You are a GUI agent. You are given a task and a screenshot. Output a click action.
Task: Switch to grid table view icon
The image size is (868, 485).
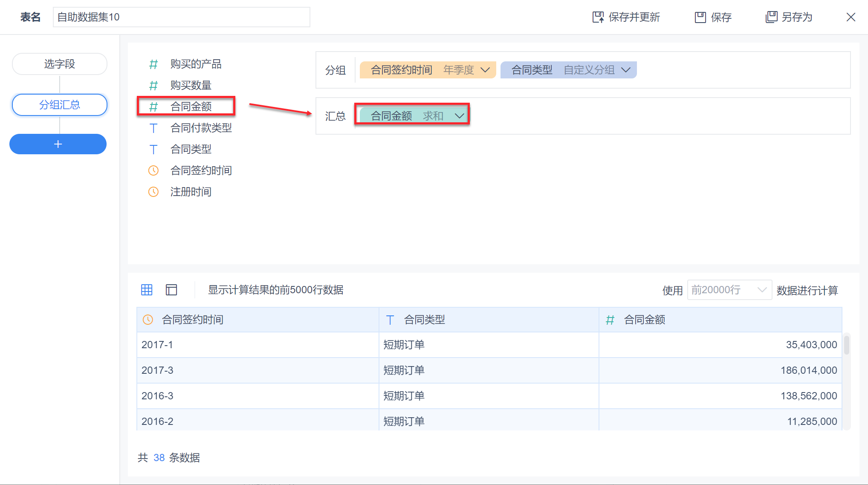point(147,290)
